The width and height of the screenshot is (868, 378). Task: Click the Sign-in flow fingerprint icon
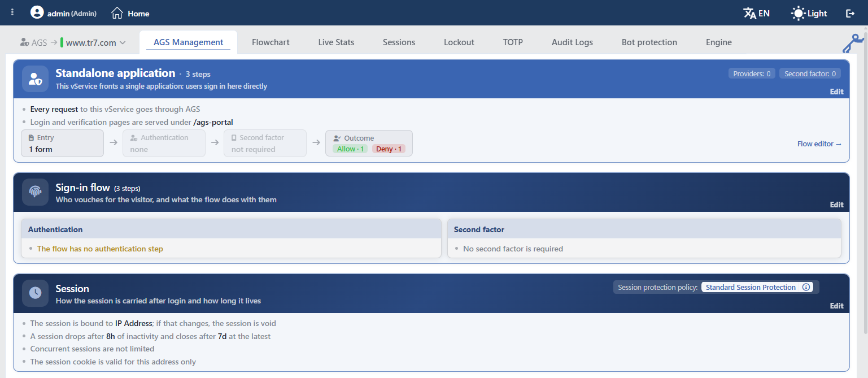pyautogui.click(x=35, y=192)
